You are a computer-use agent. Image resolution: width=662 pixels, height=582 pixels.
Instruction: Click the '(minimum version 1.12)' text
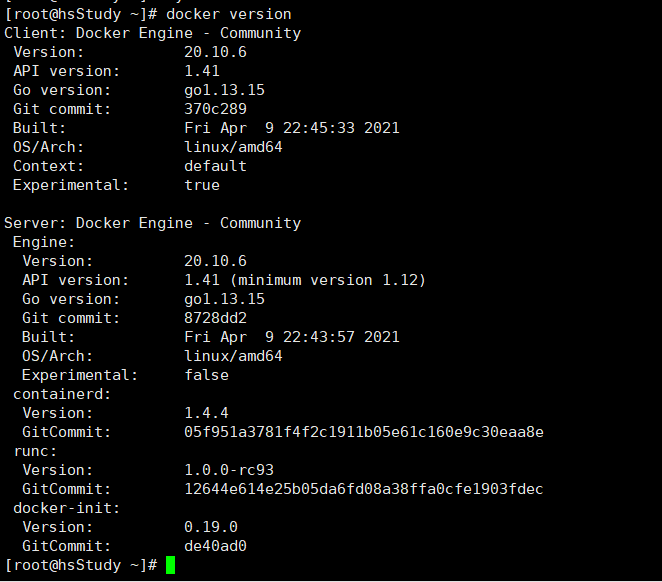tap(332, 280)
